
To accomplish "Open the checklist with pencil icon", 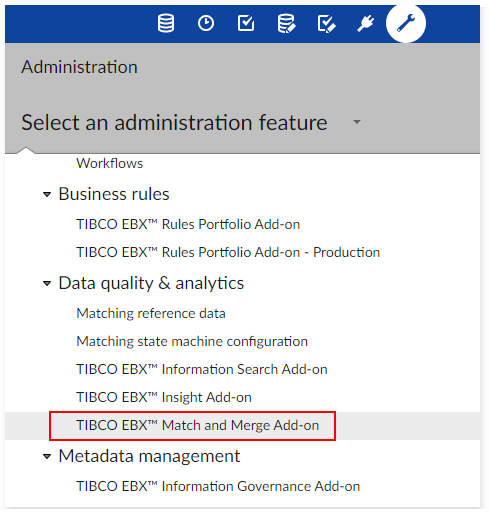I will point(326,24).
